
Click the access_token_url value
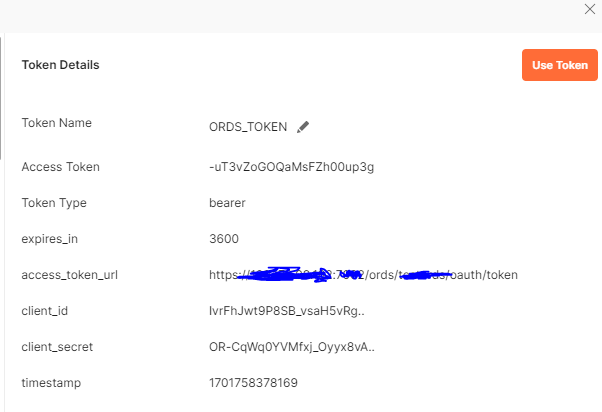363,275
